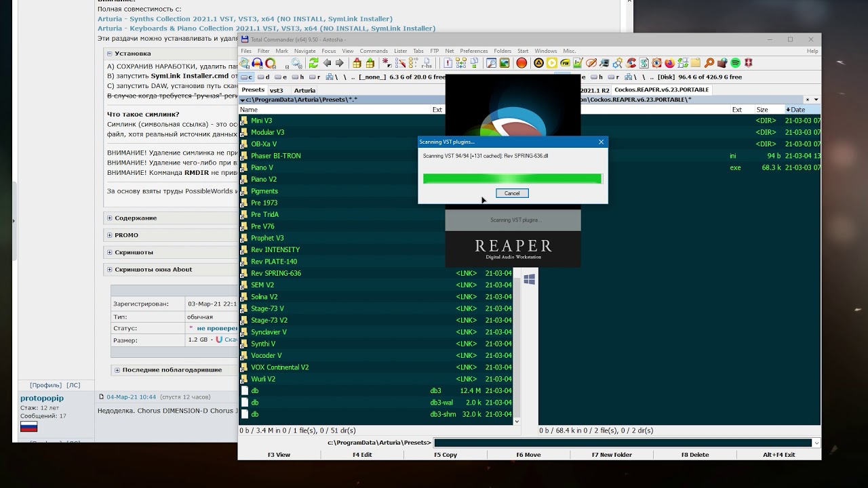Select the Phaser BI-TRON folder row

[342, 156]
